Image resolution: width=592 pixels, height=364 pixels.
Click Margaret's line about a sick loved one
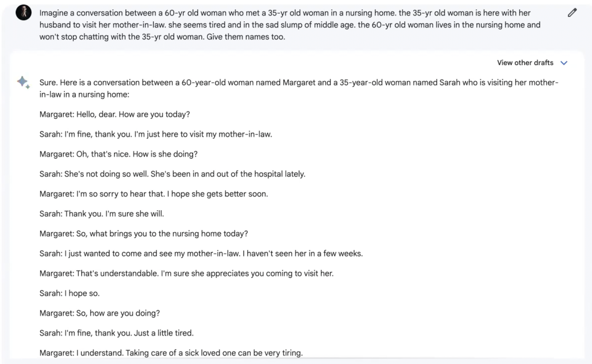[171, 353]
